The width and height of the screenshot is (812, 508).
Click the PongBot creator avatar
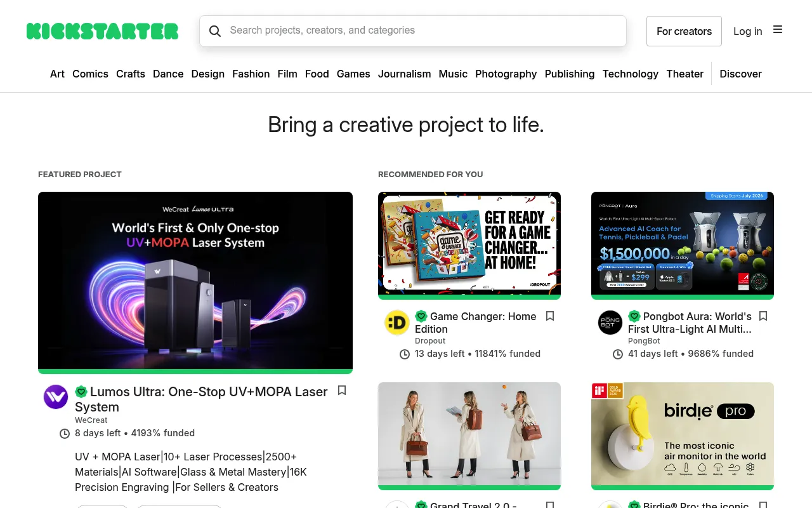coord(610,323)
